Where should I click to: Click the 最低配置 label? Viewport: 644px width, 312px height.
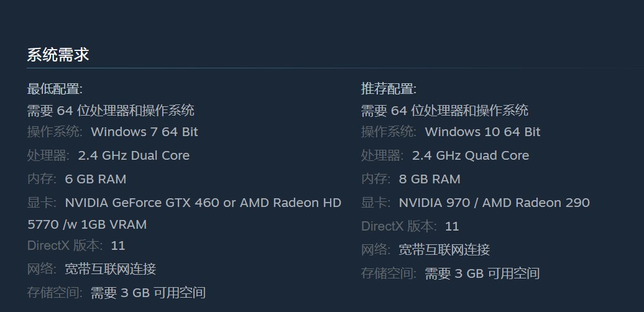pos(55,89)
